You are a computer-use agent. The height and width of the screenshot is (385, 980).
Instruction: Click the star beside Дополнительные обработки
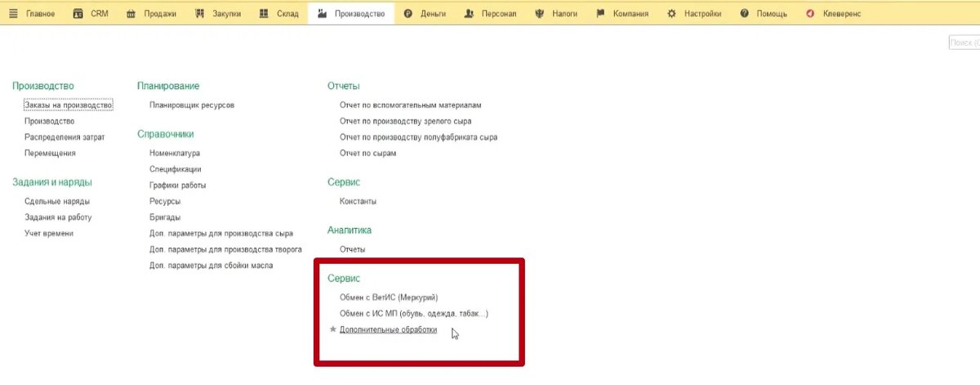332,329
